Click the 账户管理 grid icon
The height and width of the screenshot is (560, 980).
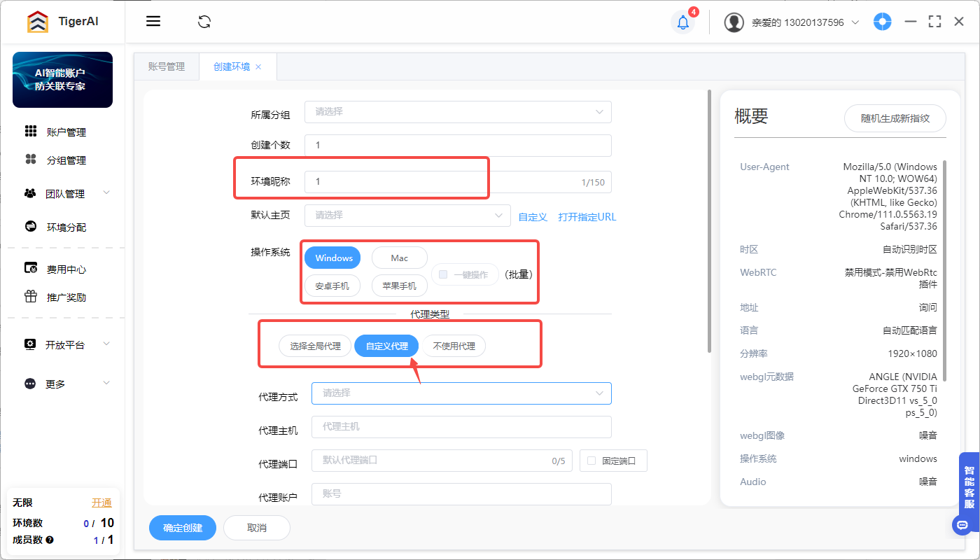(31, 132)
